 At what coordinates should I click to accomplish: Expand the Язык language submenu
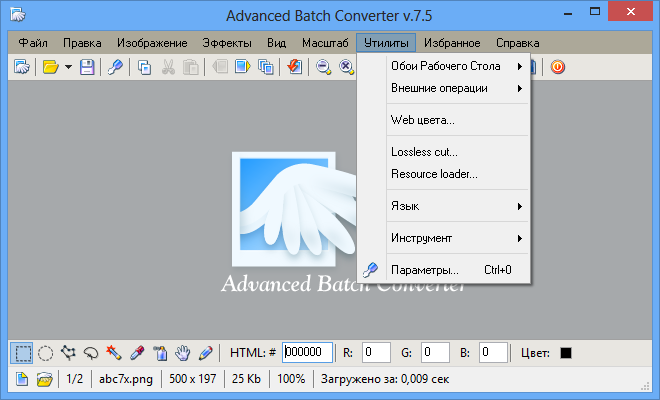(x=444, y=206)
